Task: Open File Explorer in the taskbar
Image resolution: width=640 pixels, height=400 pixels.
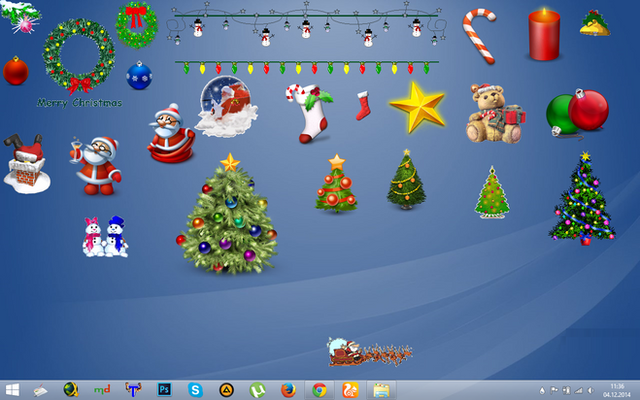Action: (x=381, y=390)
